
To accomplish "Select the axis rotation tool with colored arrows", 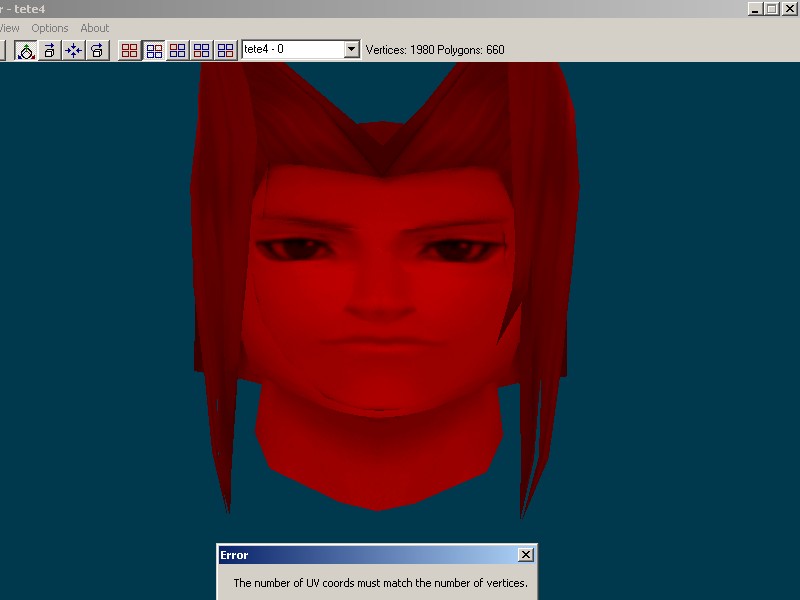I will [x=26, y=50].
